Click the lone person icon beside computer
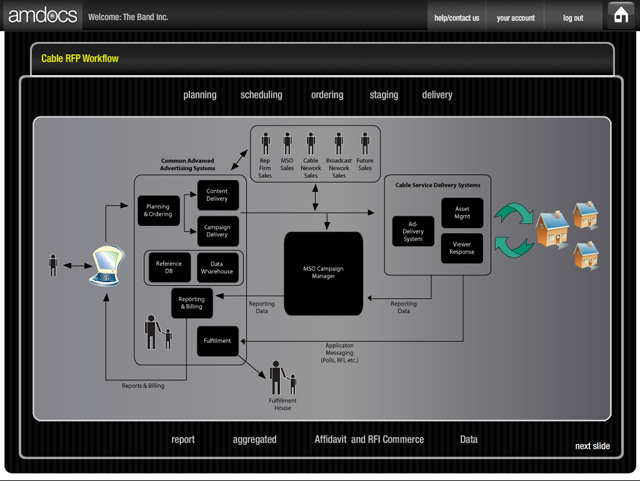The image size is (640, 481). (53, 265)
